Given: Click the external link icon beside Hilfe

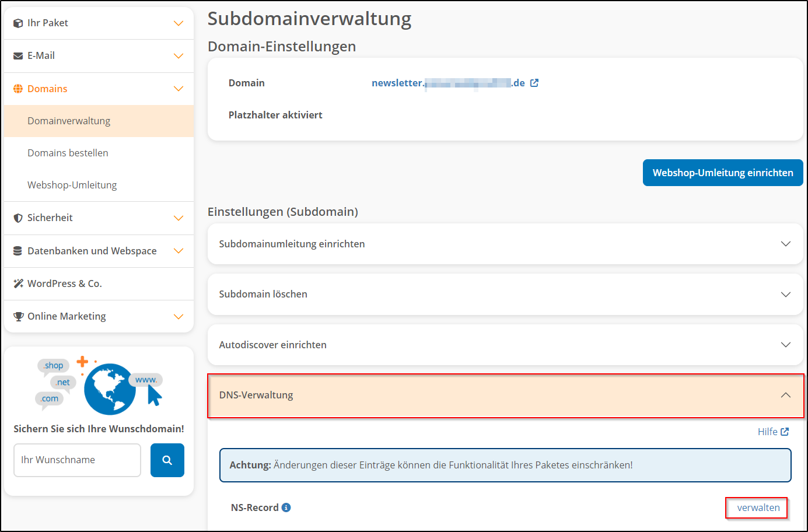Looking at the screenshot, I should click(785, 431).
